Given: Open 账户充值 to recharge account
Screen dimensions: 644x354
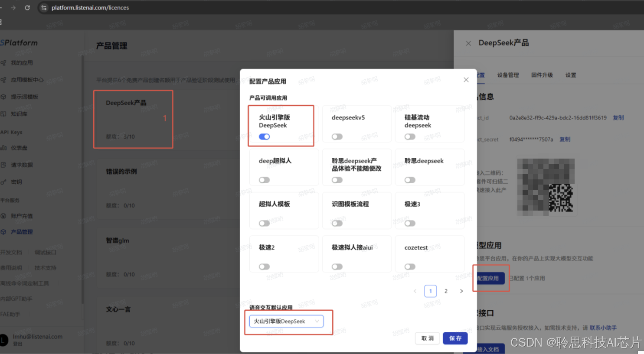Looking at the screenshot, I should 22,215.
